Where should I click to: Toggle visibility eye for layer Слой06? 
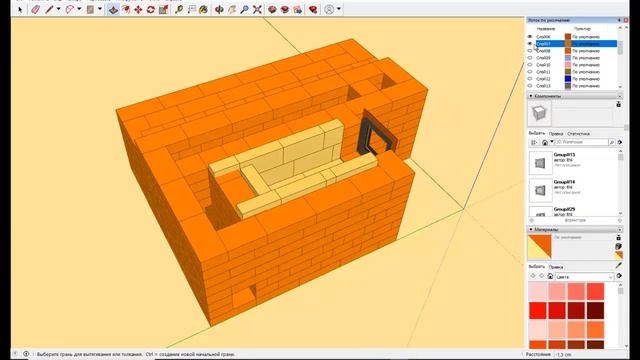[530, 37]
